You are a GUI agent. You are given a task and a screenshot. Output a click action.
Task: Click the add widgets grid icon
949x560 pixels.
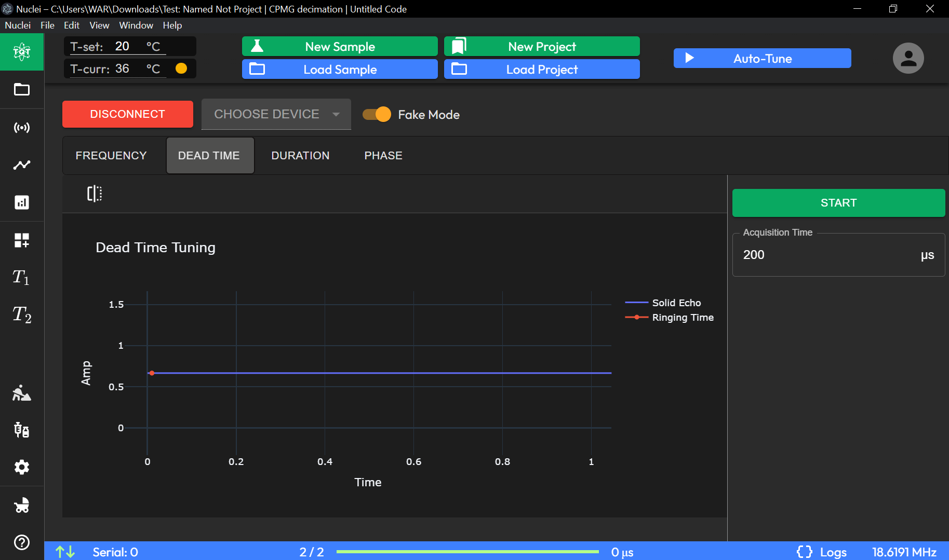click(22, 240)
